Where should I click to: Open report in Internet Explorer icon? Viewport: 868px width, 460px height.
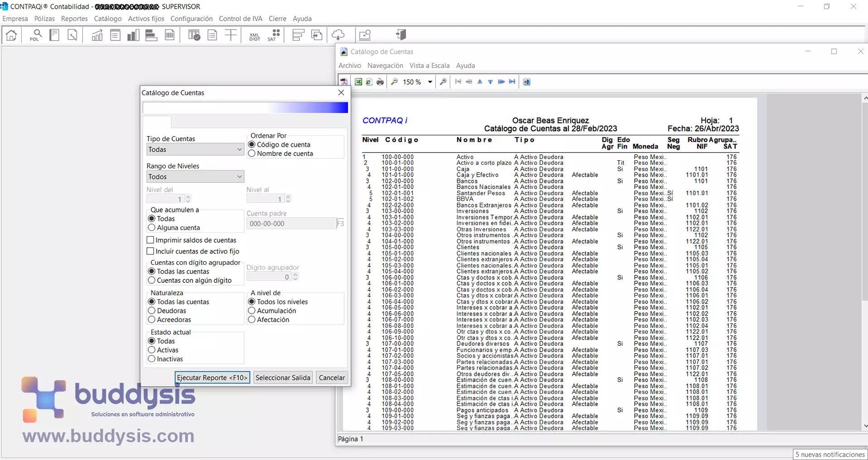[x=369, y=82]
